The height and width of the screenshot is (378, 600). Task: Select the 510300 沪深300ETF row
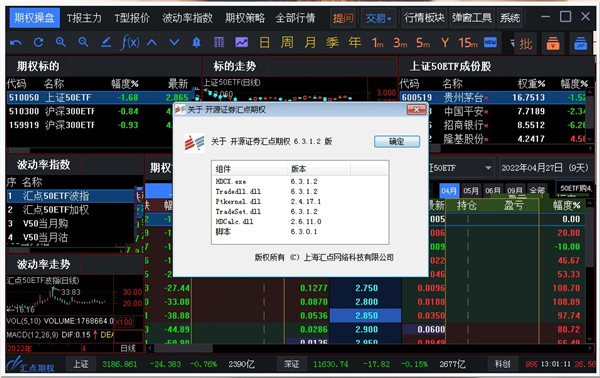[90, 111]
